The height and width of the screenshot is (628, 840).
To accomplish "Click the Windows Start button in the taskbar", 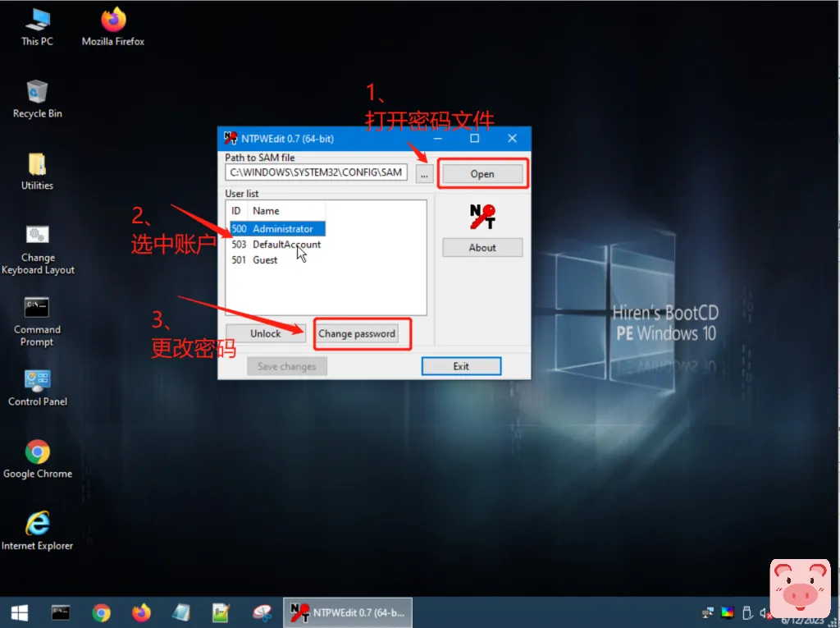I will point(20,612).
